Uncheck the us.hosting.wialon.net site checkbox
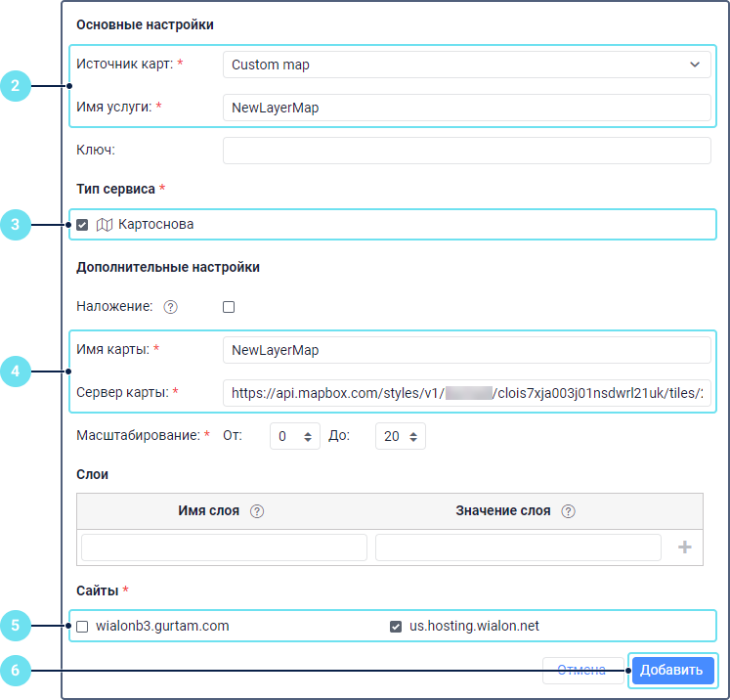The width and height of the screenshot is (730, 700). point(396,627)
